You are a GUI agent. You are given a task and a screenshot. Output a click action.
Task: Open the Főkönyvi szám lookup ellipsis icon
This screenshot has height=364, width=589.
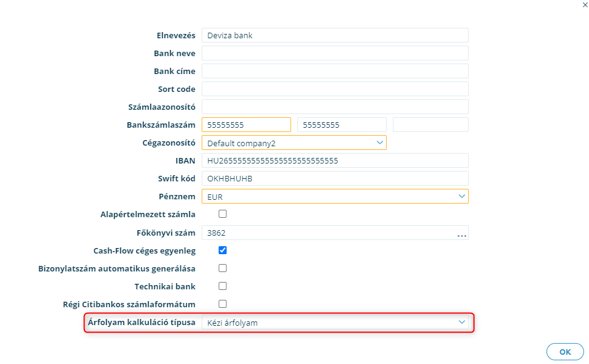pos(462,236)
